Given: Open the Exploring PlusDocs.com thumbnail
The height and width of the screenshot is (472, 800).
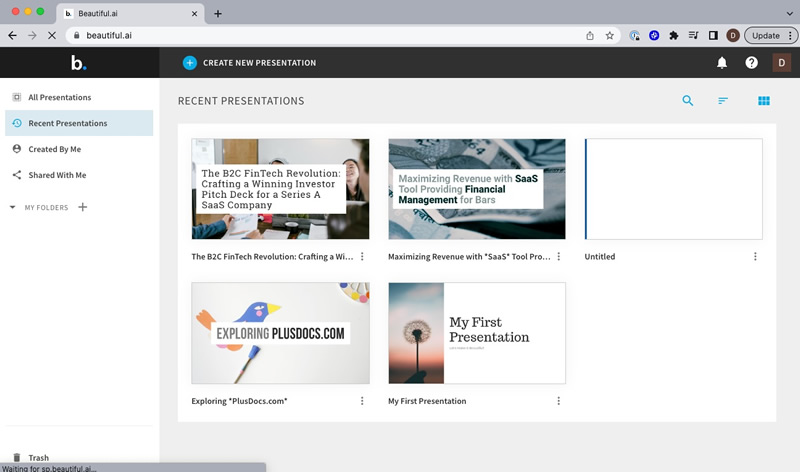Looking at the screenshot, I should (280, 333).
